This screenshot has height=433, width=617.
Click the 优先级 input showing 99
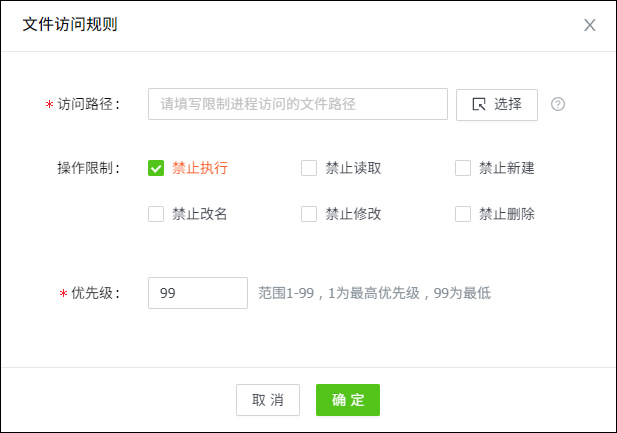click(197, 293)
